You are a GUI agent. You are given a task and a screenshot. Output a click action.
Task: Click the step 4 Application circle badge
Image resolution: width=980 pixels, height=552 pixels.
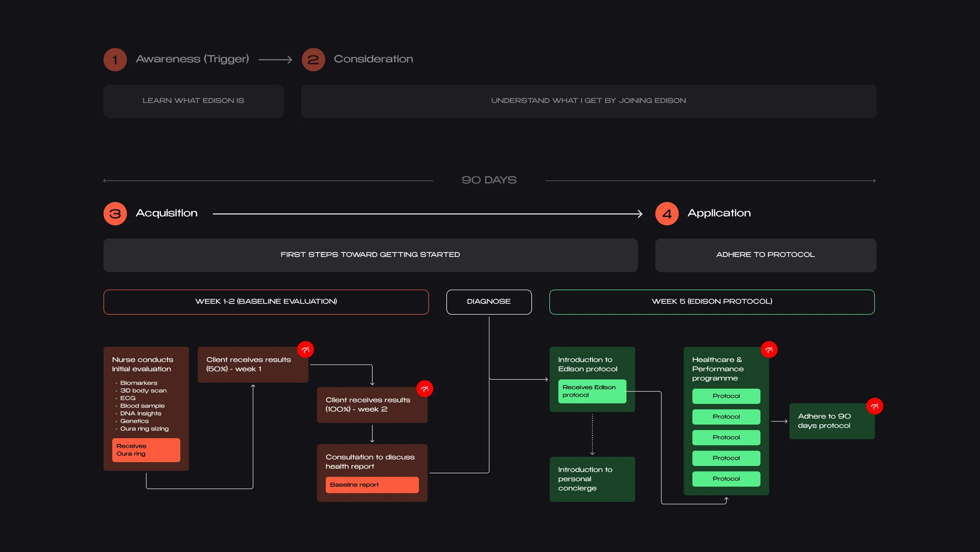[x=667, y=213]
